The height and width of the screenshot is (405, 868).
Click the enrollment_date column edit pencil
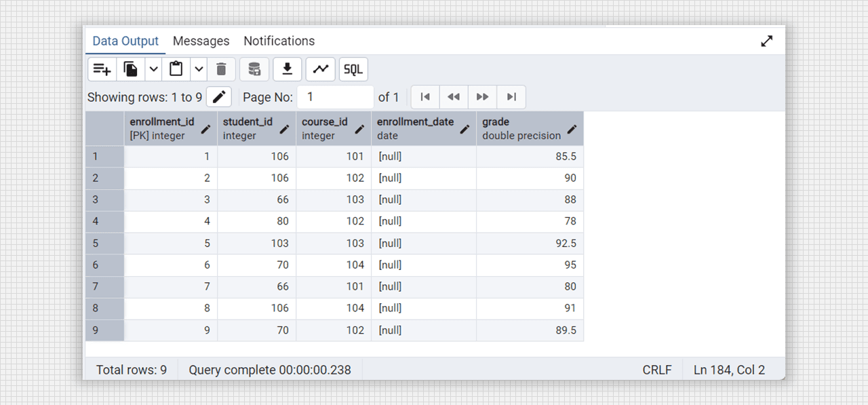465,129
